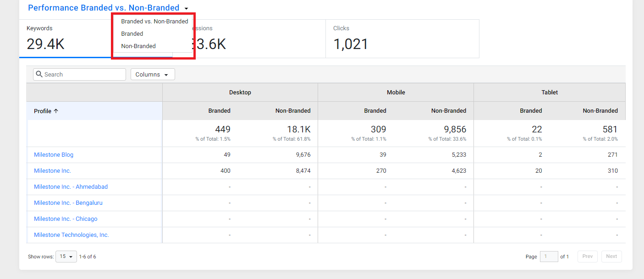Click the 8,474 value in Milestone Inc. row
Viewport: 644px width, 279px height.
pyautogui.click(x=303, y=171)
